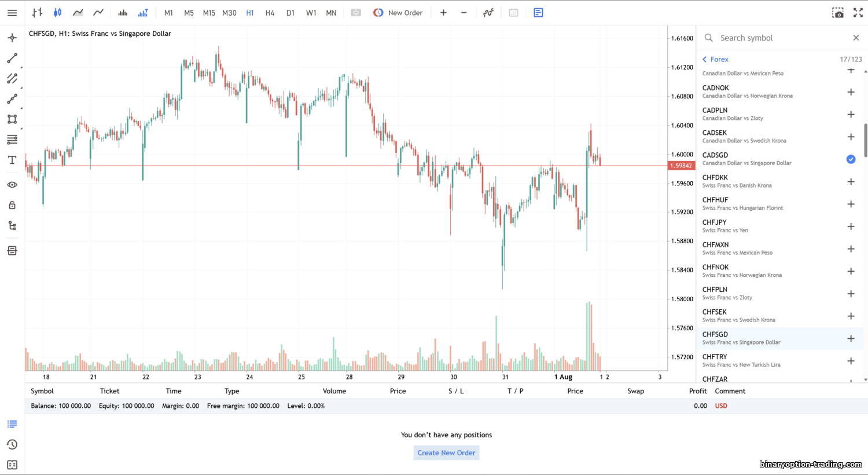
Task: Toggle the lock objects icon
Action: 12,205
